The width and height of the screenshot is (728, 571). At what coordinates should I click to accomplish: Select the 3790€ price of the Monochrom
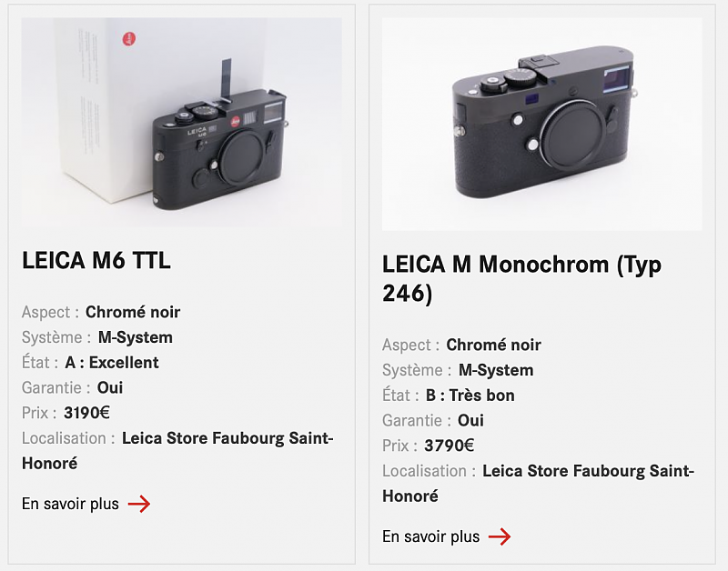tap(449, 446)
